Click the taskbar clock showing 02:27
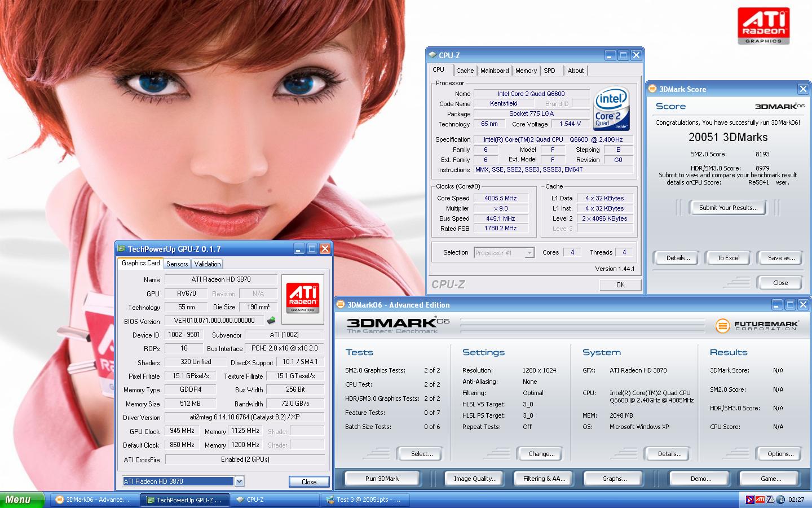 pyautogui.click(x=796, y=500)
